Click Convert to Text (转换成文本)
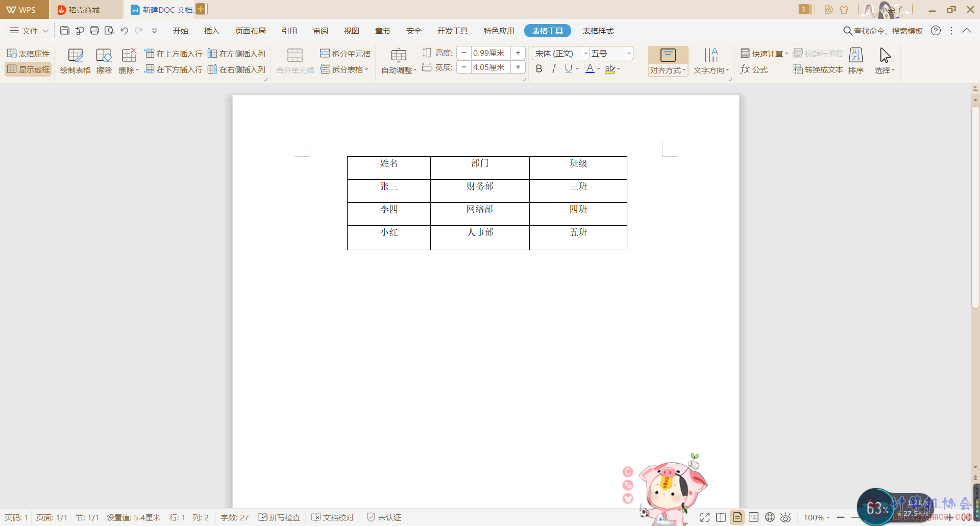This screenshot has height=526, width=980. pos(818,69)
